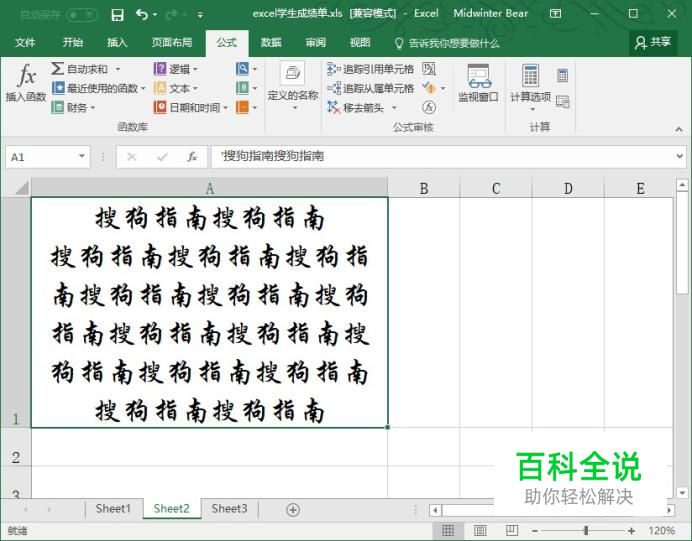The image size is (692, 541).
Task: Open Customize Quick Access Toolbar dropdown
Action: pos(200,15)
